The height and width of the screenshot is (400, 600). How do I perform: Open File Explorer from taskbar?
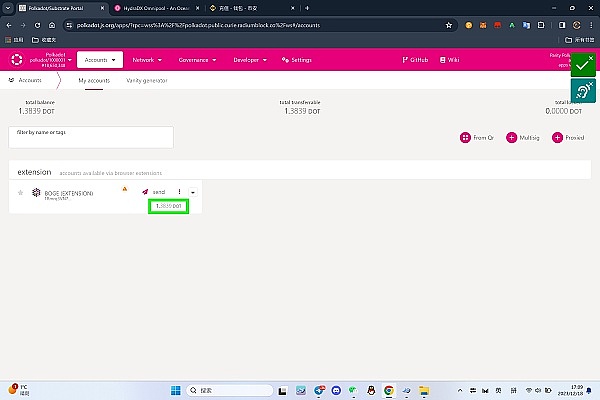(424, 390)
